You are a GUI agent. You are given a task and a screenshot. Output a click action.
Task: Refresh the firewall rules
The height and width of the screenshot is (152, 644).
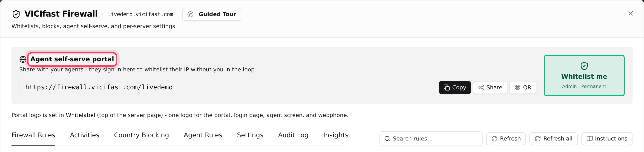tap(506, 139)
